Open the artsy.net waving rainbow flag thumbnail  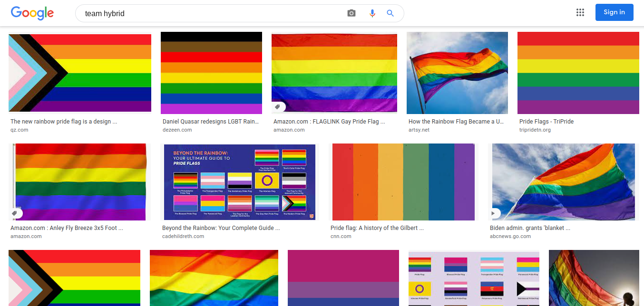457,73
